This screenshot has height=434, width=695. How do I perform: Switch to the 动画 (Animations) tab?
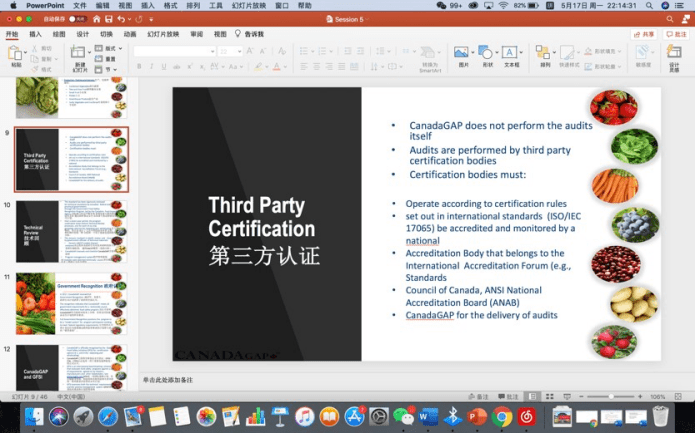[x=130, y=34]
